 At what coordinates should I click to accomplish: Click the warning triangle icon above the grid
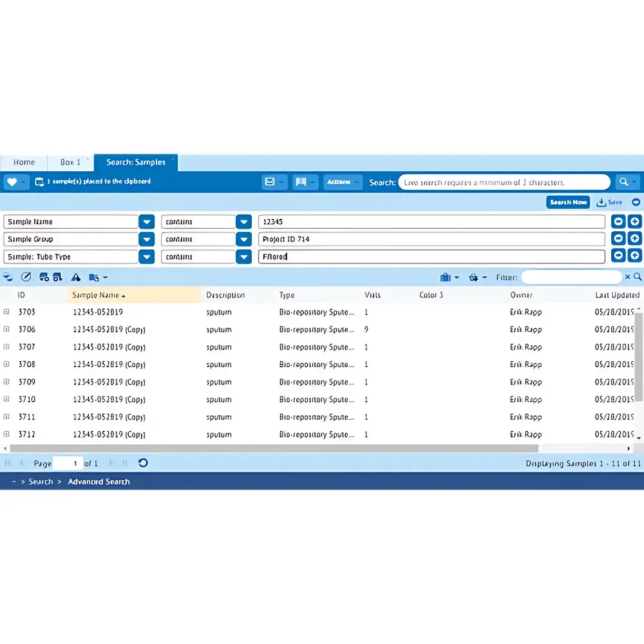[x=75, y=277]
